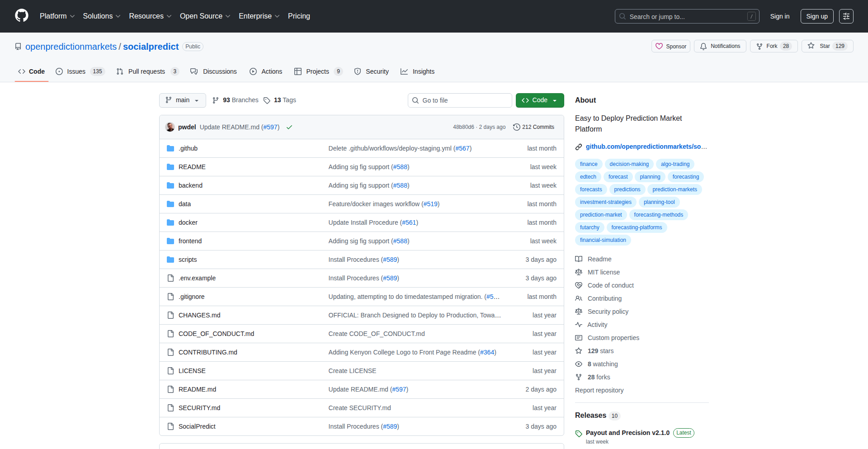
Task: Click the Sign up button
Action: click(x=816, y=16)
